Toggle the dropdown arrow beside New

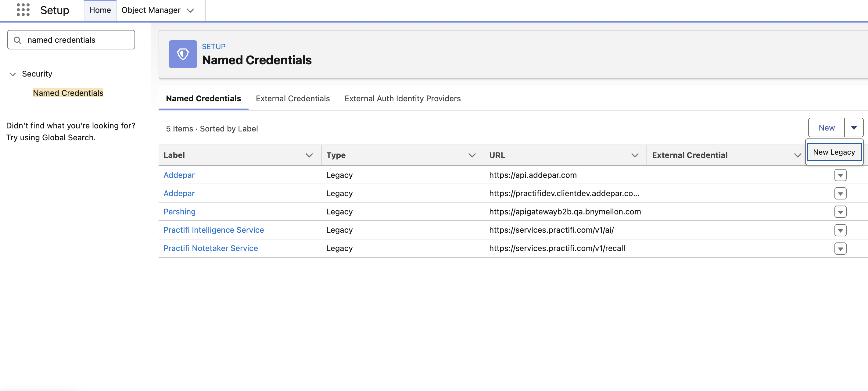click(853, 128)
